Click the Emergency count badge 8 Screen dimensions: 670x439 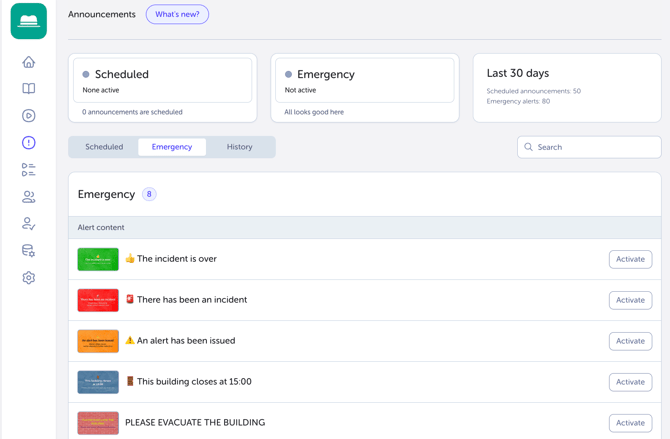click(149, 194)
